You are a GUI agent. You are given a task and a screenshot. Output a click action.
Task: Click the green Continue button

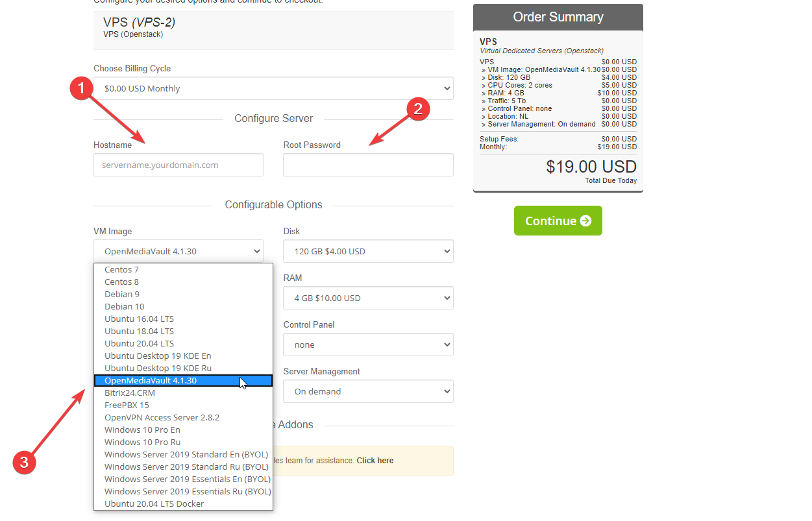pos(558,221)
